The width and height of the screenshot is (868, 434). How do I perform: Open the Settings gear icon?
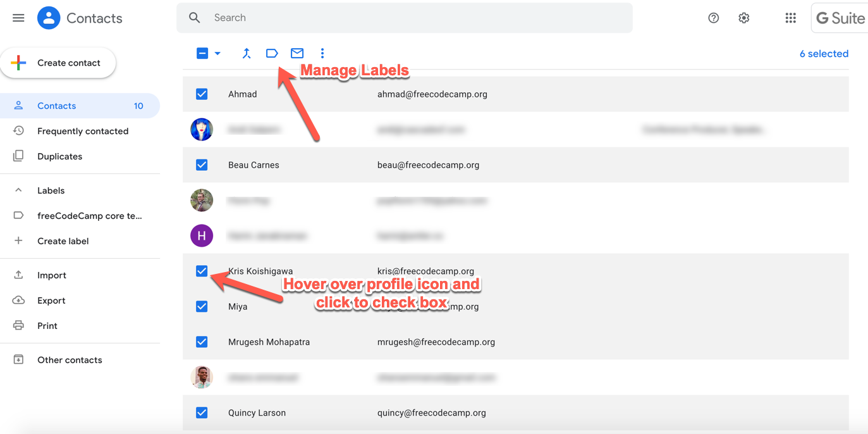pyautogui.click(x=743, y=18)
